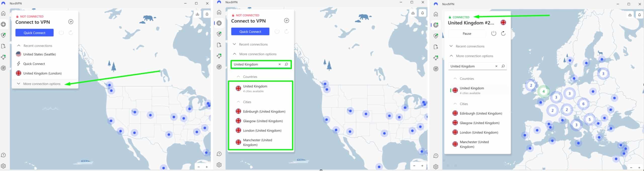Click IP info icon in middle window panel

(x=286, y=21)
